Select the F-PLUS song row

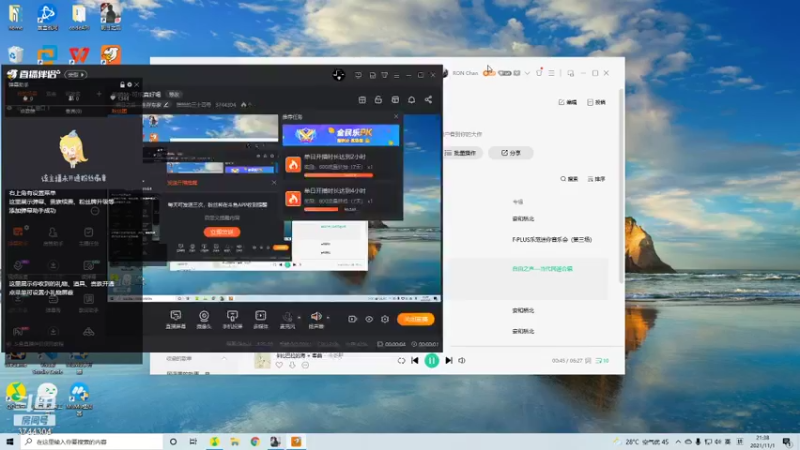point(528,239)
